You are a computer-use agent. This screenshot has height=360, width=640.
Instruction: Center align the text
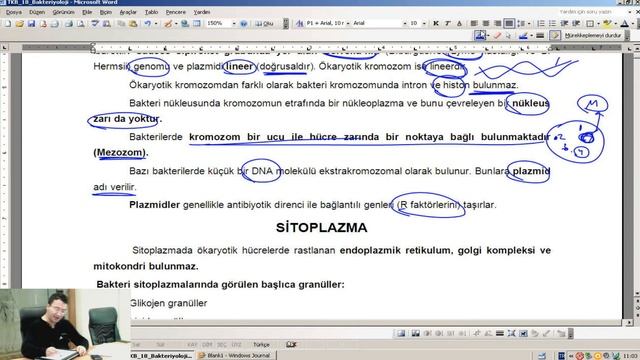(x=486, y=24)
